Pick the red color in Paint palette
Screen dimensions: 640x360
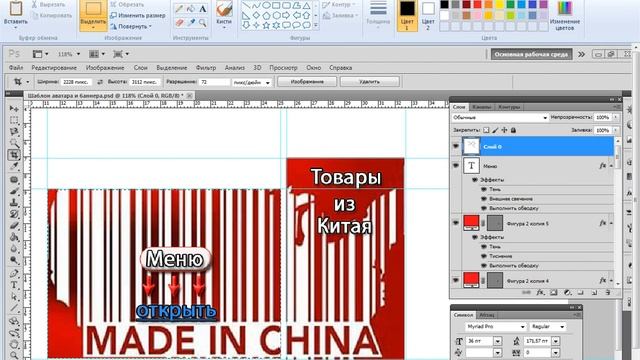[478, 5]
